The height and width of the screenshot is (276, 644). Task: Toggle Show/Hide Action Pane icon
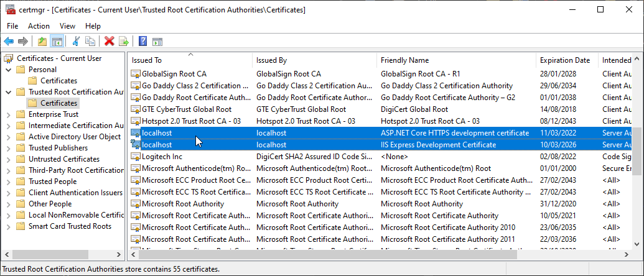(157, 41)
